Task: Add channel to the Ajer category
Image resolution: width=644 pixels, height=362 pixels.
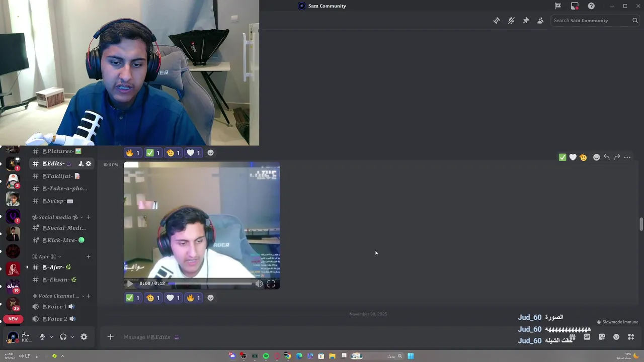Action: pos(88,257)
